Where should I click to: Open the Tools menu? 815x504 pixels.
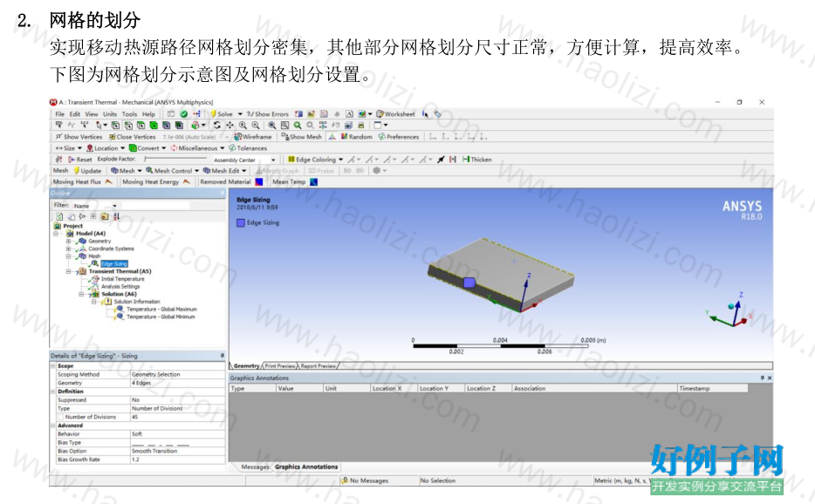pyautogui.click(x=129, y=113)
